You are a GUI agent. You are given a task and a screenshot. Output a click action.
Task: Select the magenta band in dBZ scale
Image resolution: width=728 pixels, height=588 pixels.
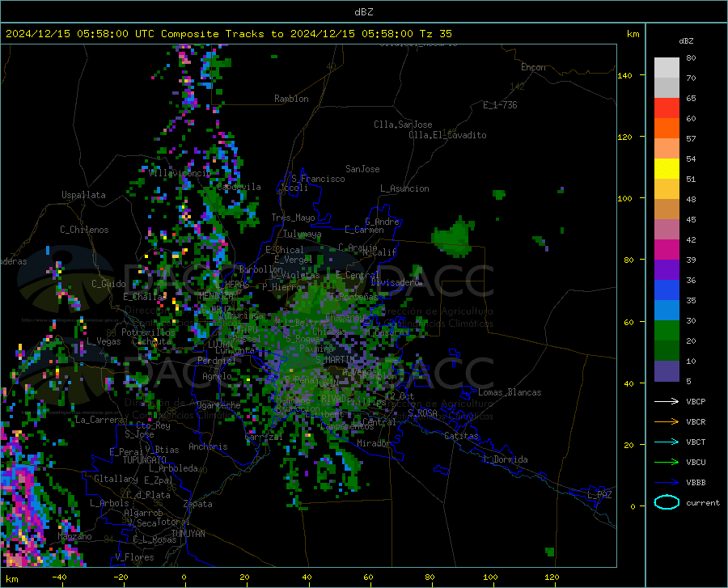coord(667,250)
